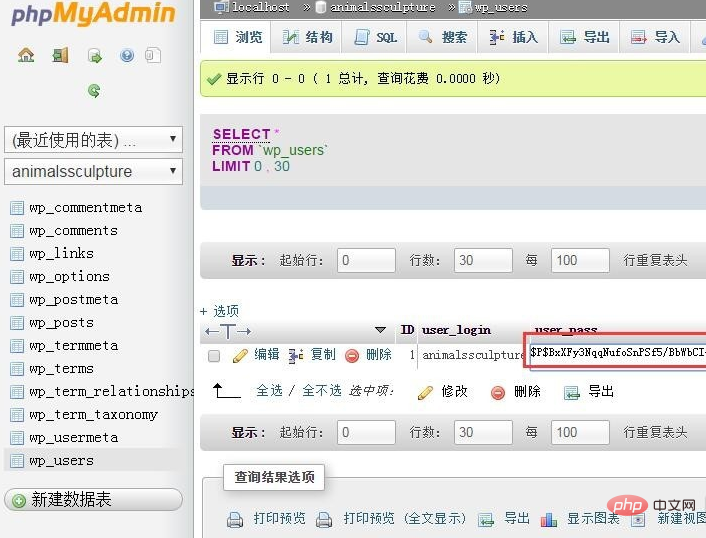Image resolution: width=706 pixels, height=538 pixels.
Task: Open the query window icon
Action: [x=94, y=56]
